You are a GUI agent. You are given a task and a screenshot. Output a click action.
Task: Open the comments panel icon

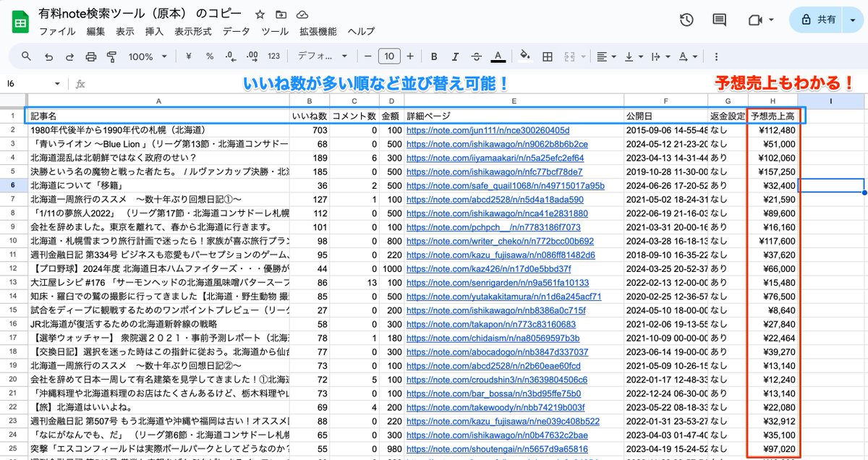click(719, 20)
